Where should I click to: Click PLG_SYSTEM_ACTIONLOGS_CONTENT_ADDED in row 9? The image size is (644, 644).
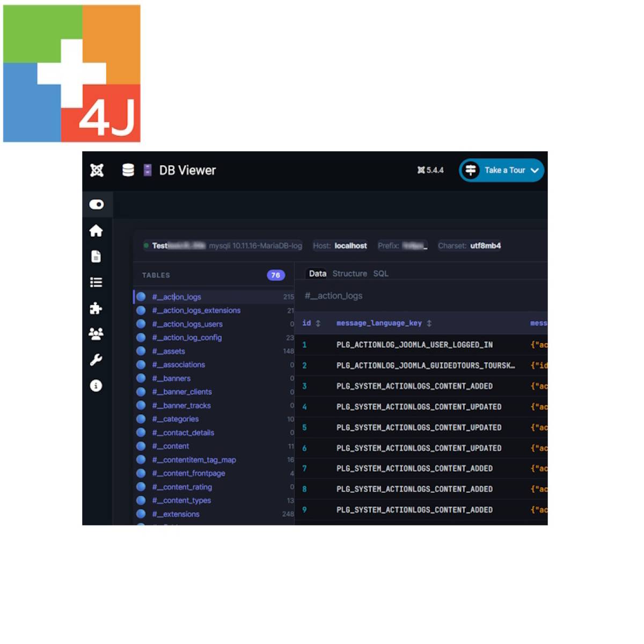pos(414,510)
